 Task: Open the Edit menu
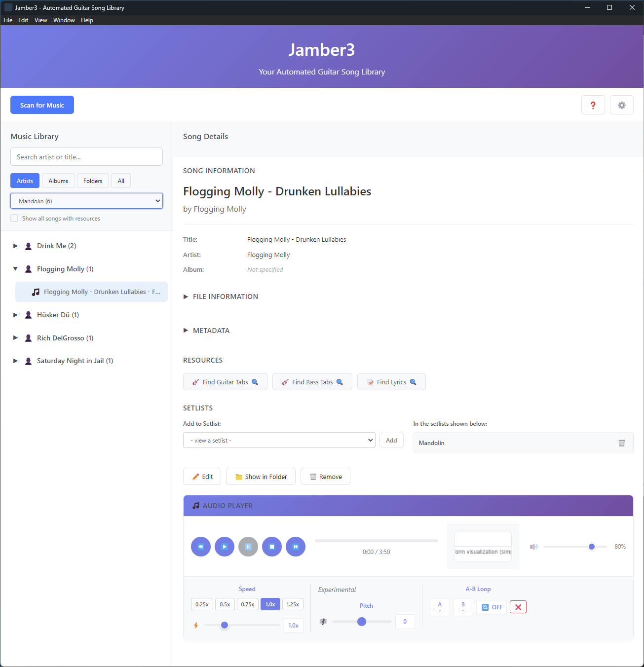coord(23,20)
